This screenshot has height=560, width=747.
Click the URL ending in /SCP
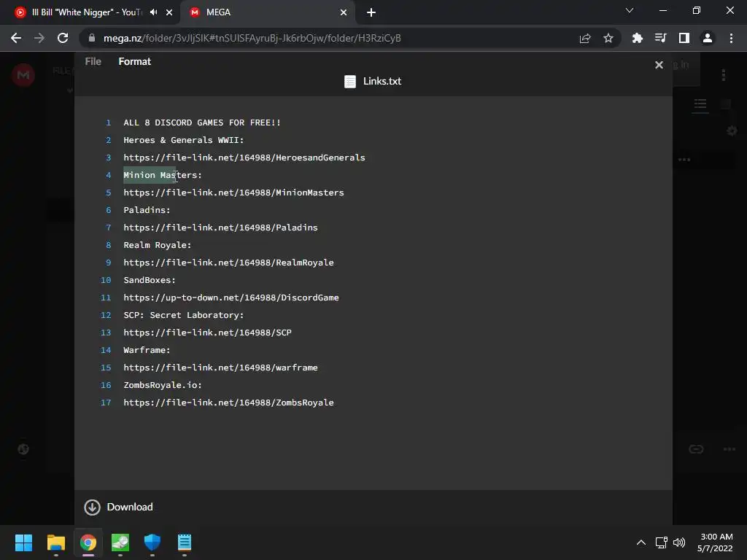[x=207, y=332]
